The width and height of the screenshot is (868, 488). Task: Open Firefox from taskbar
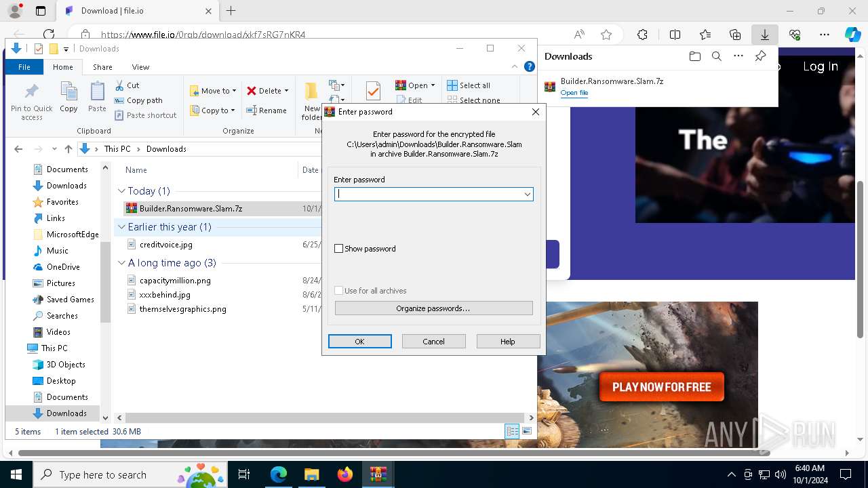(x=345, y=474)
